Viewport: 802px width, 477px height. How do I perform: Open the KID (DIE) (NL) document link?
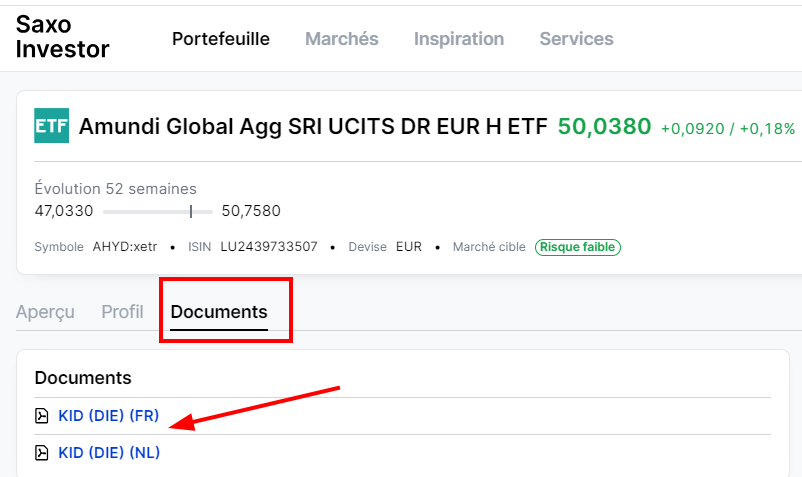pos(109,453)
